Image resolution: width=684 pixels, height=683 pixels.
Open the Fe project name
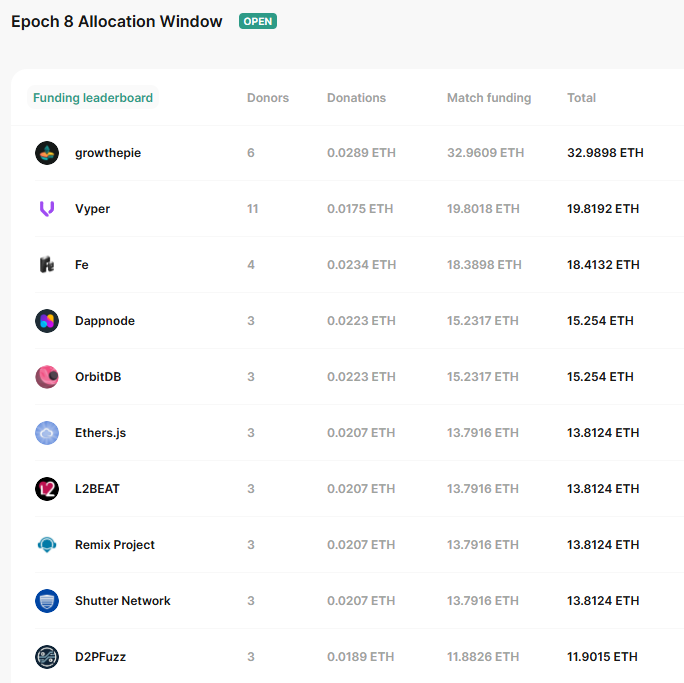tap(82, 265)
